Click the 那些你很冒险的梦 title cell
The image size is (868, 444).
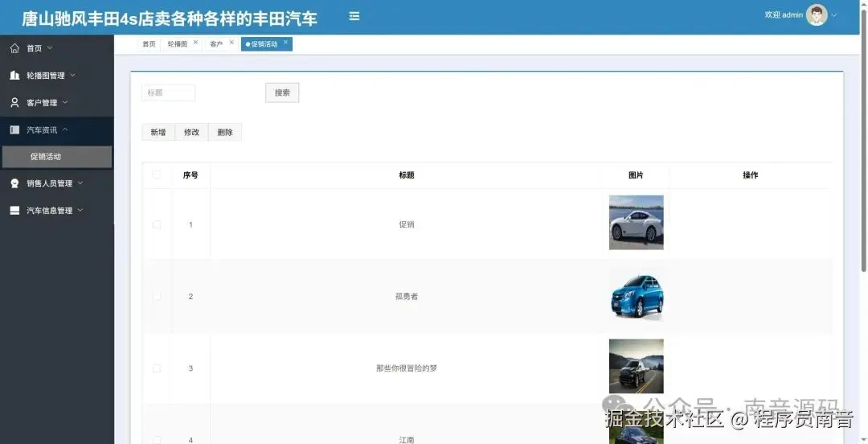[407, 368]
